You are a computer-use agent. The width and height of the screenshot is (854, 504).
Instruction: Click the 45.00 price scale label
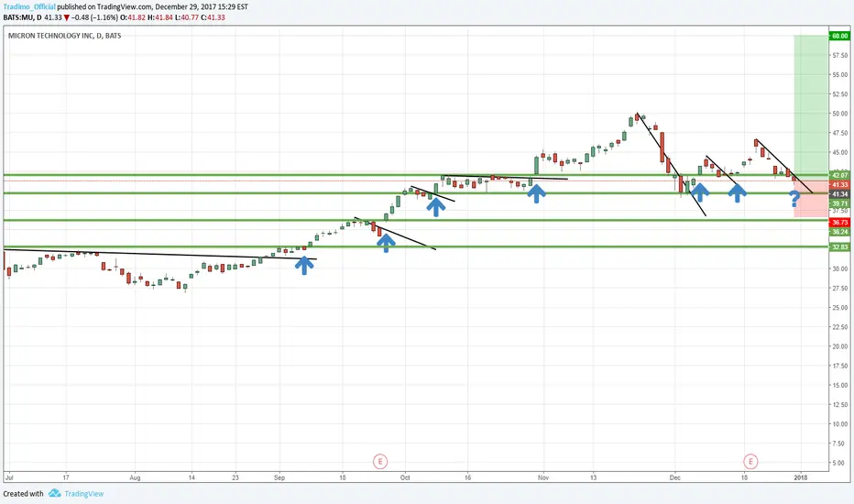(x=840, y=152)
